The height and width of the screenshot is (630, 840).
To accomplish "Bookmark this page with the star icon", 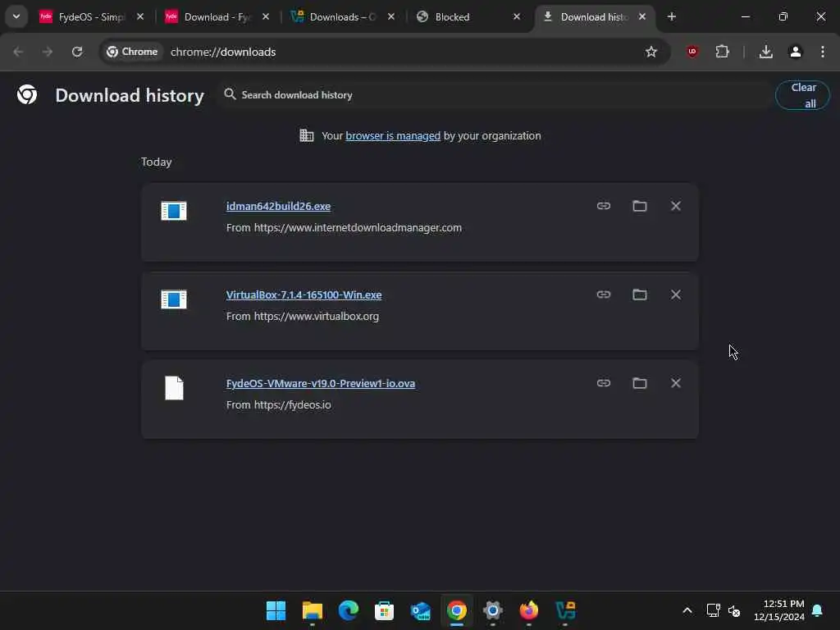I will coord(651,52).
